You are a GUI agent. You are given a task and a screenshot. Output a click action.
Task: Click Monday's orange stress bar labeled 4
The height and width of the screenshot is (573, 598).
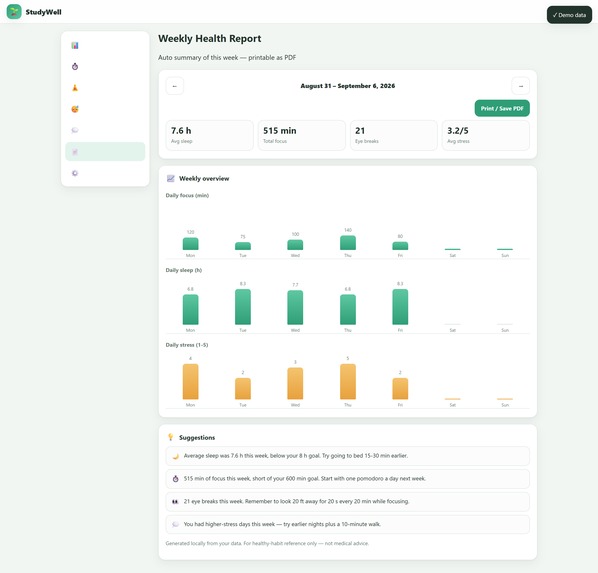[x=190, y=382]
